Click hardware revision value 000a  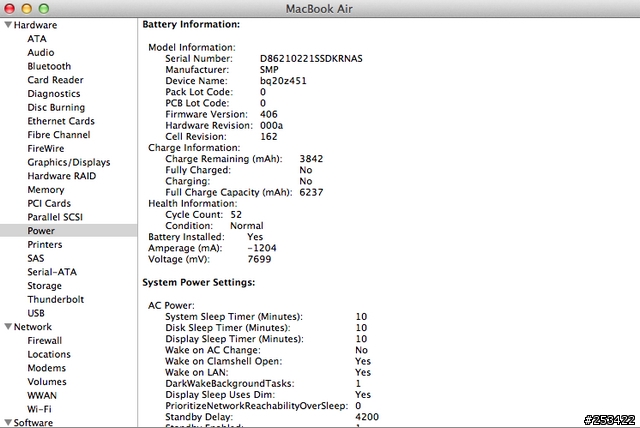pyautogui.click(x=271, y=125)
